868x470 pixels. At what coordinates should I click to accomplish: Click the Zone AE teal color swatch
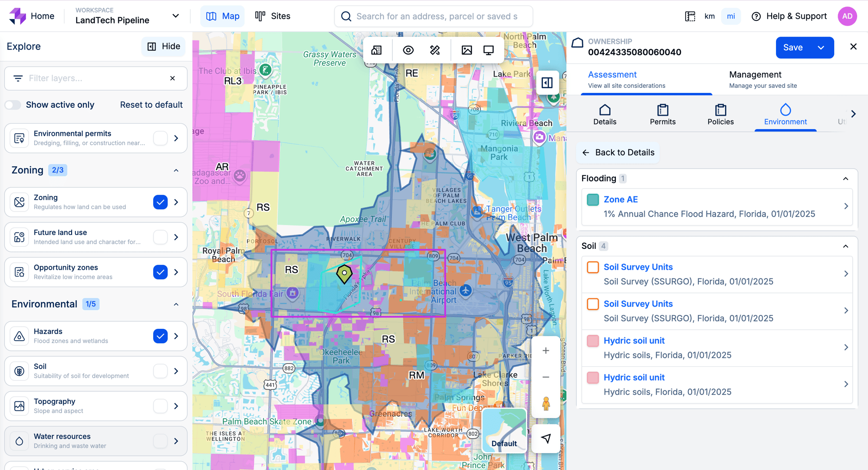(x=593, y=200)
